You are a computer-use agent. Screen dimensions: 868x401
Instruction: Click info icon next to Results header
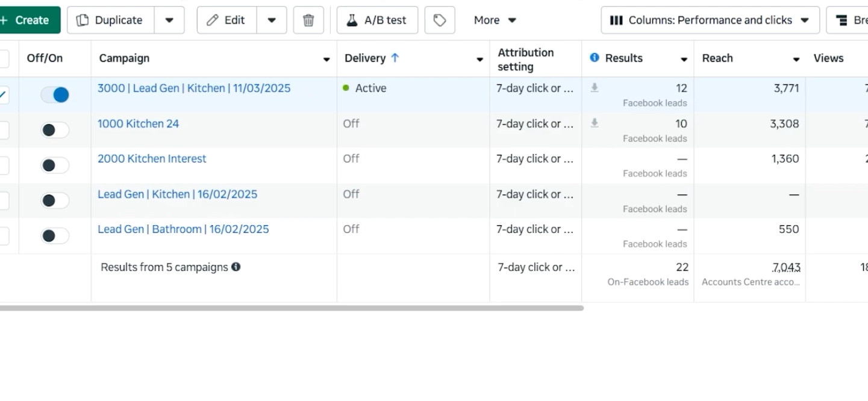[x=595, y=58]
